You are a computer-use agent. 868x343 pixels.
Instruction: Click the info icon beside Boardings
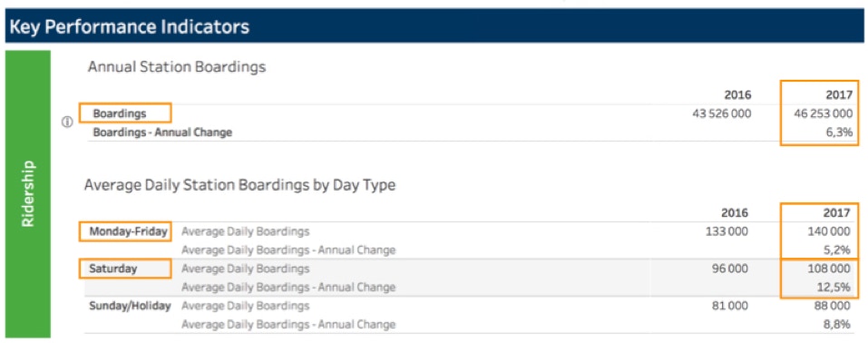coord(67,123)
